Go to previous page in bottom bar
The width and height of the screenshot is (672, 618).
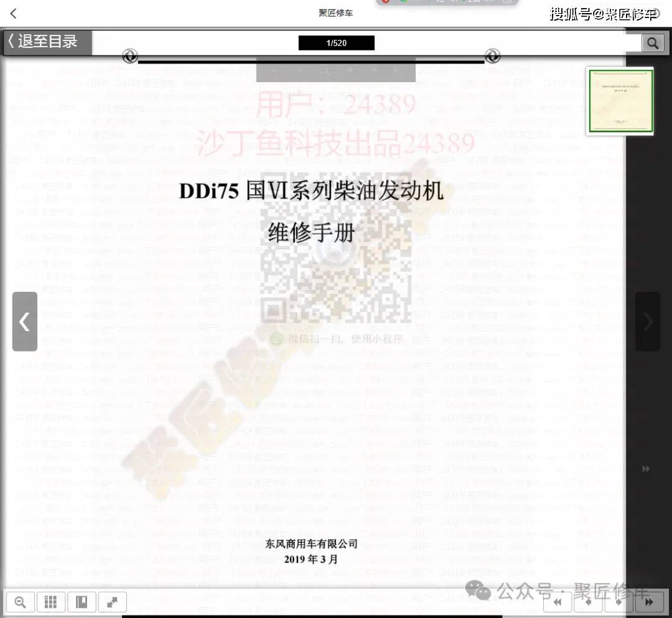tap(589, 602)
